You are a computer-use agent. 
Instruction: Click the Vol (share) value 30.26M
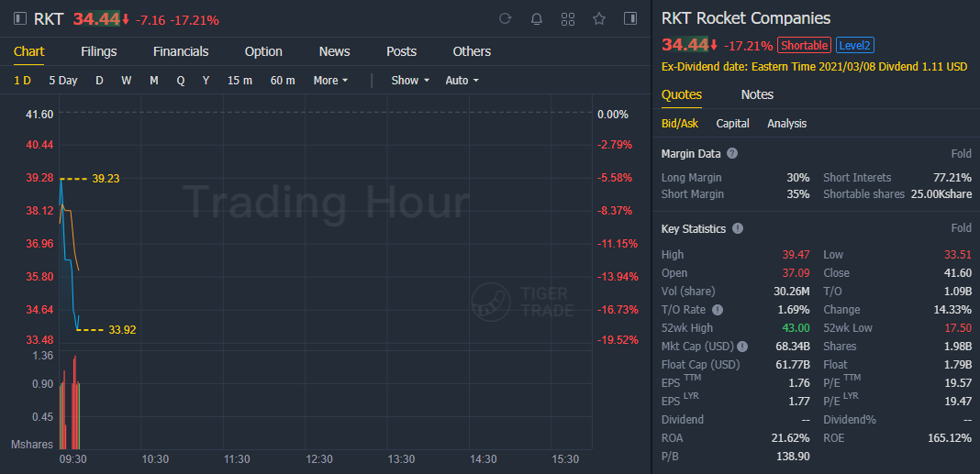[791, 292]
